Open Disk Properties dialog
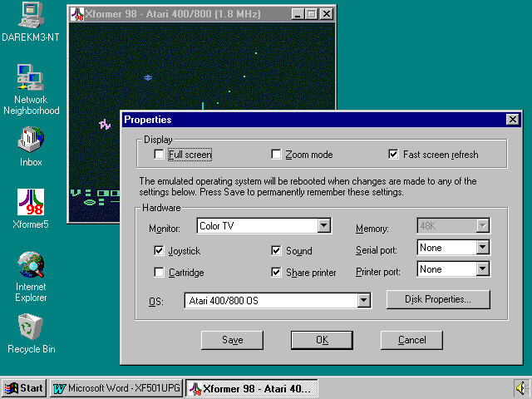Screen dimensions: 532x399 [438, 299]
